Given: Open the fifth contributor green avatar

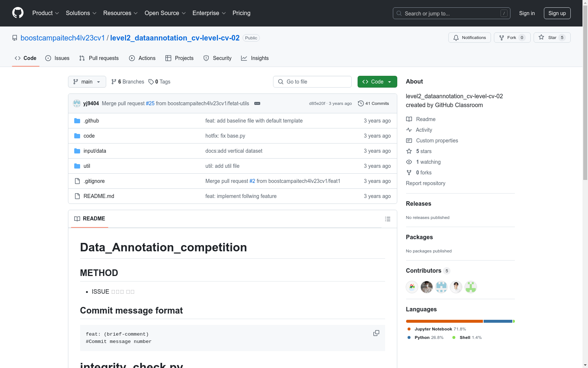Looking at the screenshot, I should (x=471, y=287).
